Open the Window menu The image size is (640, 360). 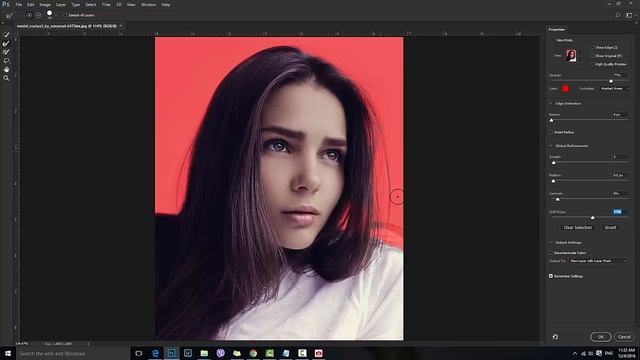[148, 4]
